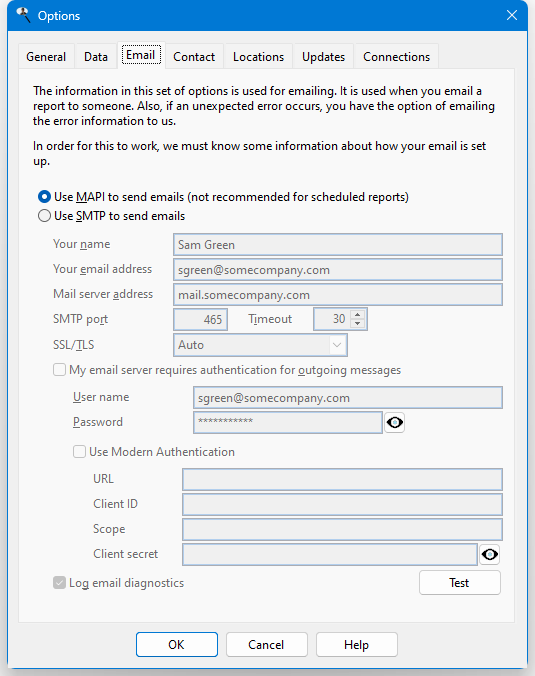Confirm settings with OK button
The height and width of the screenshot is (676, 535).
177,645
